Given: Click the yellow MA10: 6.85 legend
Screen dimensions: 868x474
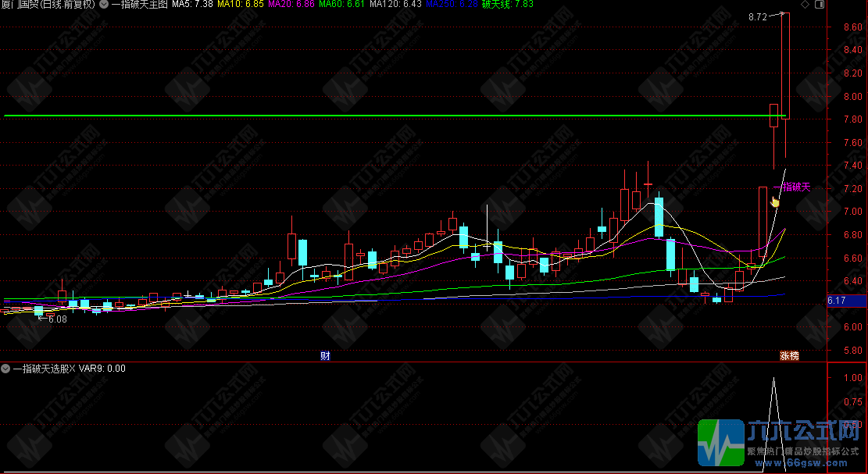Looking at the screenshot, I should click(240, 5).
